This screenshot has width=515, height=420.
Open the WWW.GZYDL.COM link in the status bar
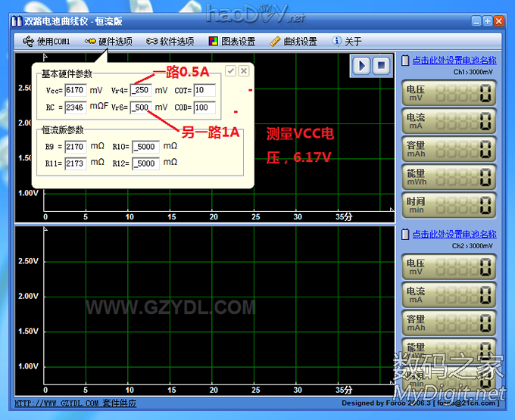pyautogui.click(x=57, y=403)
